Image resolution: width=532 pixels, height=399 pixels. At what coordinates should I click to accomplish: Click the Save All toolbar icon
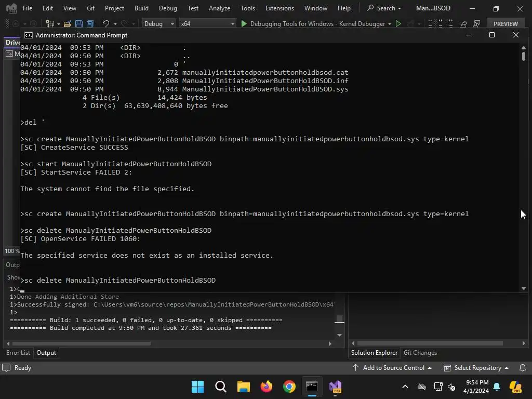[90, 24]
